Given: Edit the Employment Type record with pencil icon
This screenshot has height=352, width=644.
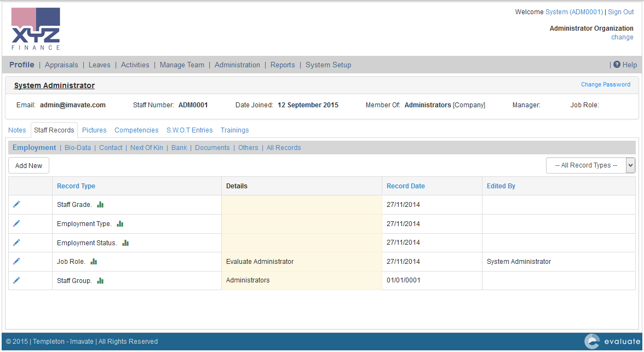Looking at the screenshot, I should click(x=16, y=223).
